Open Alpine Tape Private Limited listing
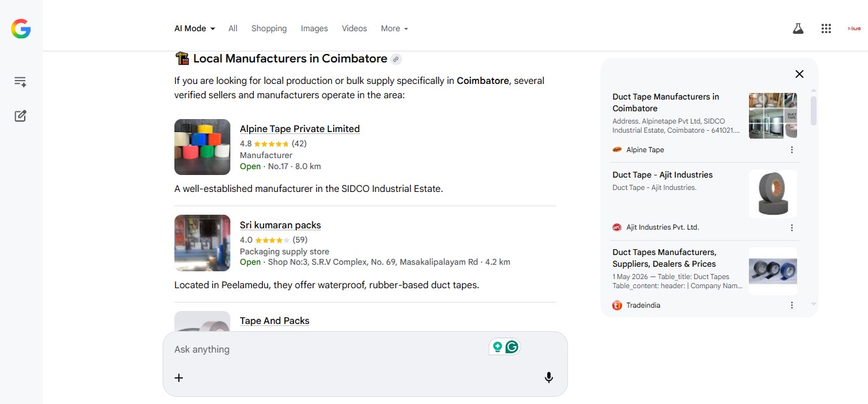The image size is (868, 404). (300, 129)
